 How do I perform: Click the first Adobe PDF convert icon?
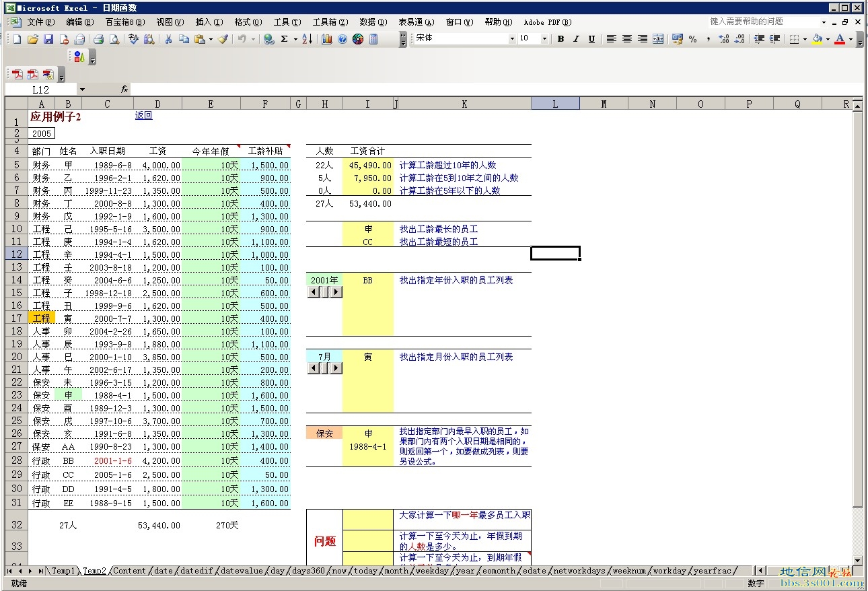click(17, 74)
